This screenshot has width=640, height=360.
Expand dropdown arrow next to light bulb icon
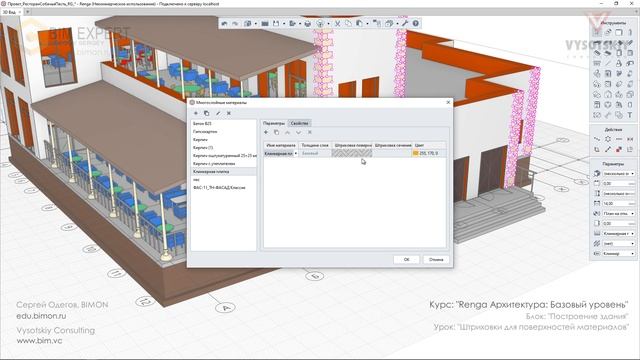click(x=328, y=24)
